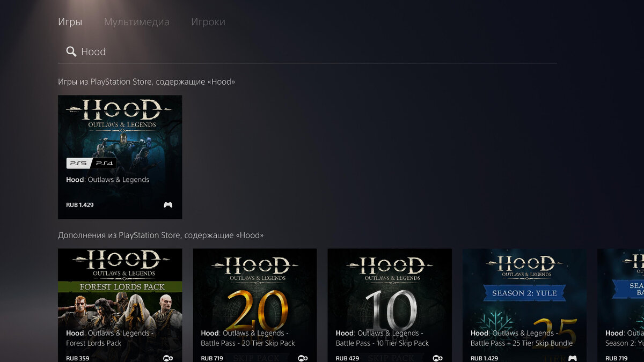Click the add-on icon on 10 Tier Skip Pack
The image size is (644, 362).
coord(437,358)
